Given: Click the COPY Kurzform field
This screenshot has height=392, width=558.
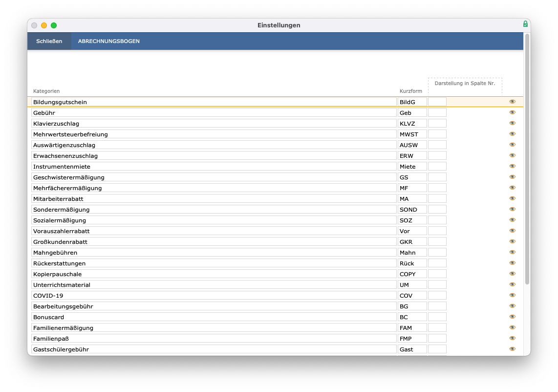Looking at the screenshot, I should [412, 274].
